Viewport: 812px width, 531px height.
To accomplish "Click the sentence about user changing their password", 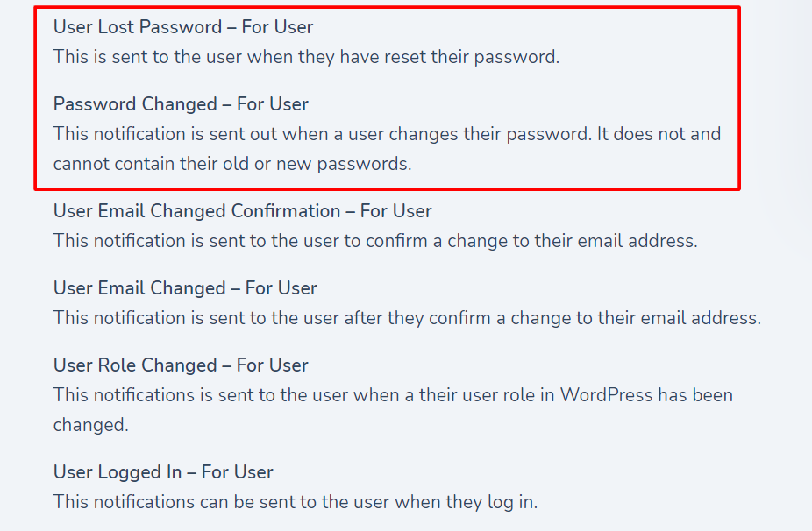I will [323, 134].
